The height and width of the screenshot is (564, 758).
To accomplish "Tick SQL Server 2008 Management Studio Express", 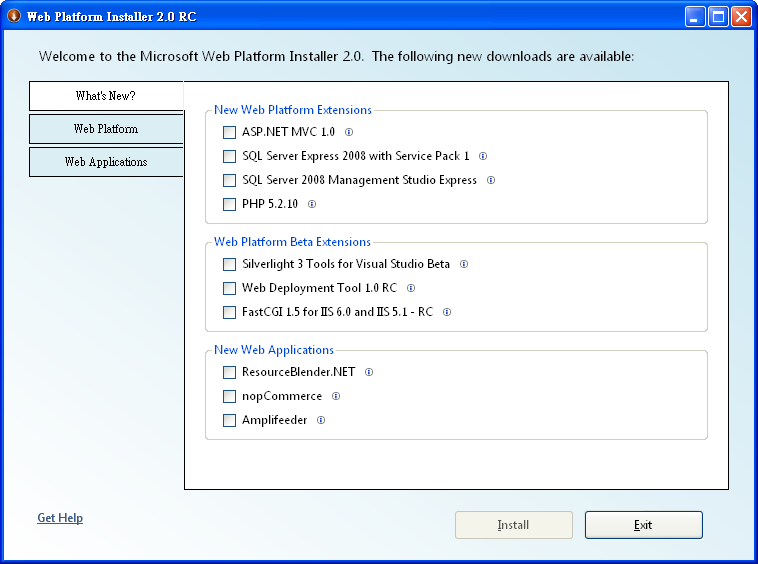I will (229, 180).
